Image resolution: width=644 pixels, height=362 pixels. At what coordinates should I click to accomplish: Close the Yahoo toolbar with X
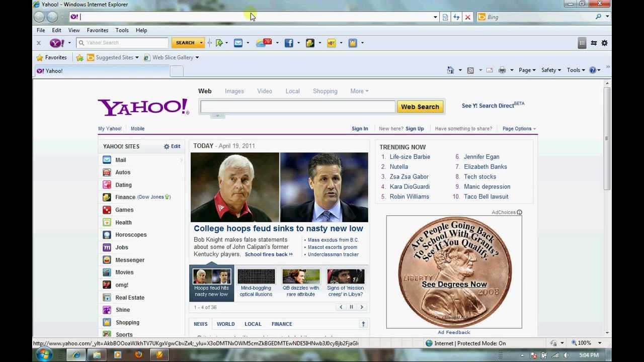tap(39, 43)
